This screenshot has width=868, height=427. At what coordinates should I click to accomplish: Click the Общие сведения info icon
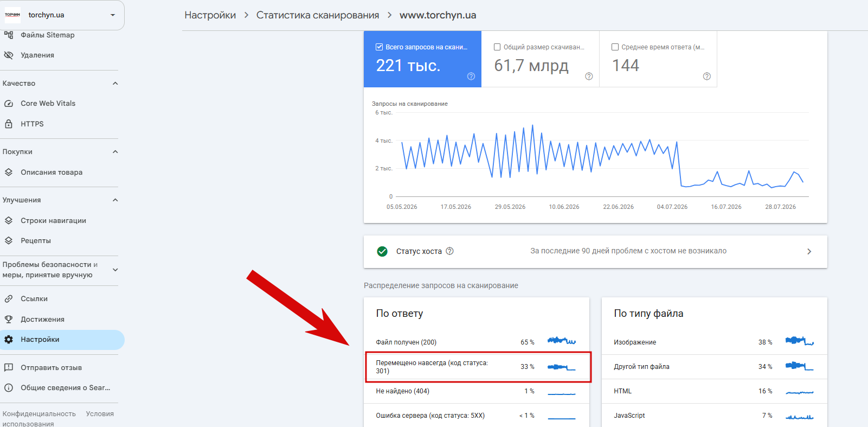(x=9, y=388)
